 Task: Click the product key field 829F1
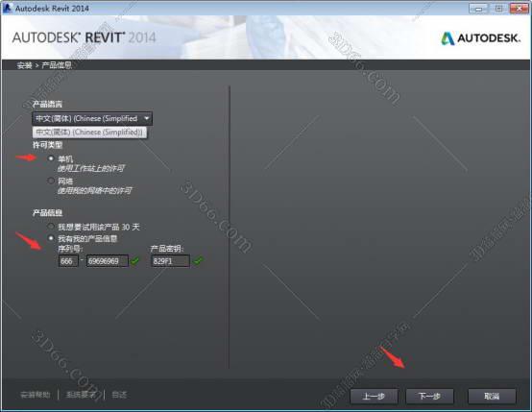170,261
